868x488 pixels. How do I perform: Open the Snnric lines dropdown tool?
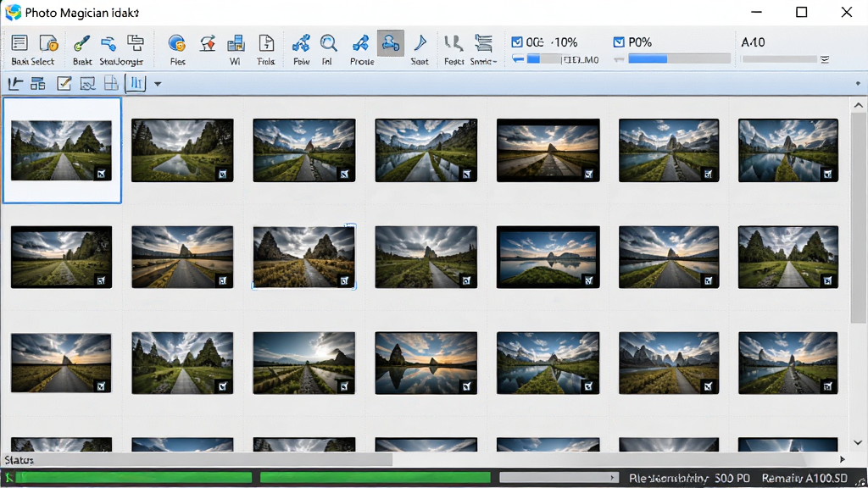tap(483, 43)
